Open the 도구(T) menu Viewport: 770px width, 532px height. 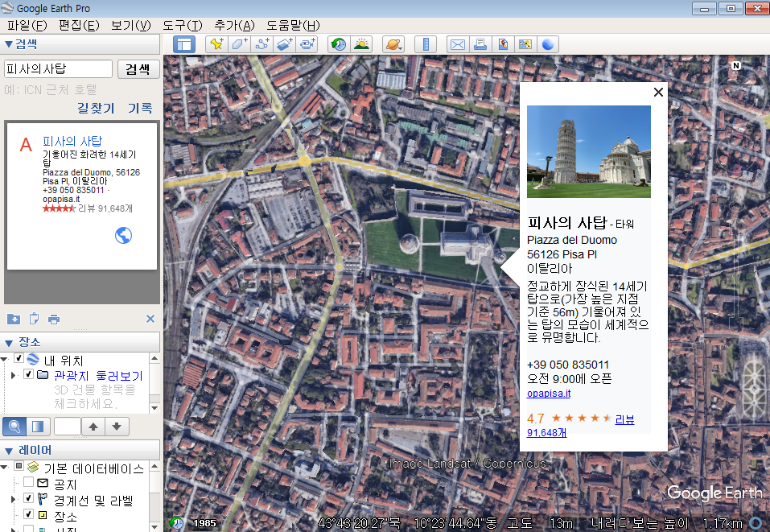pyautogui.click(x=183, y=25)
